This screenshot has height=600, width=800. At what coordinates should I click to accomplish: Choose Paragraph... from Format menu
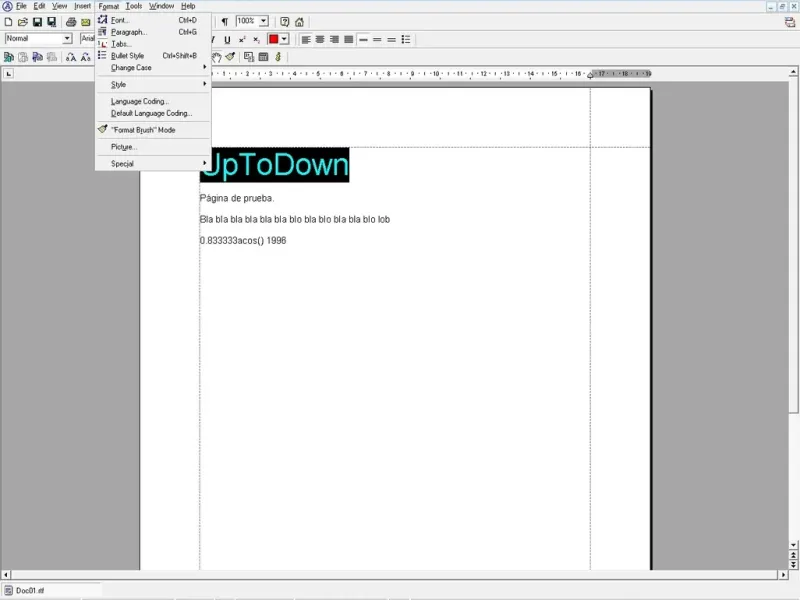[x=153, y=32]
